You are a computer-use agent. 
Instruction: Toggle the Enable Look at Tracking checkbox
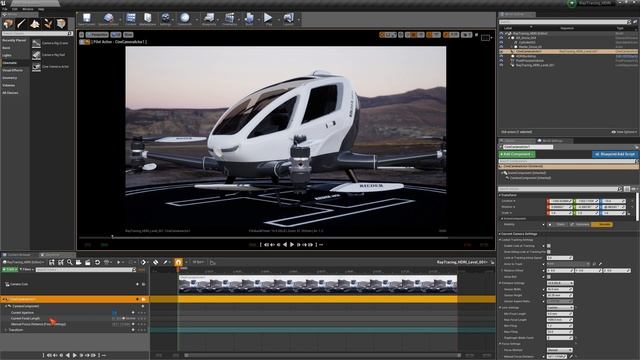point(549,246)
